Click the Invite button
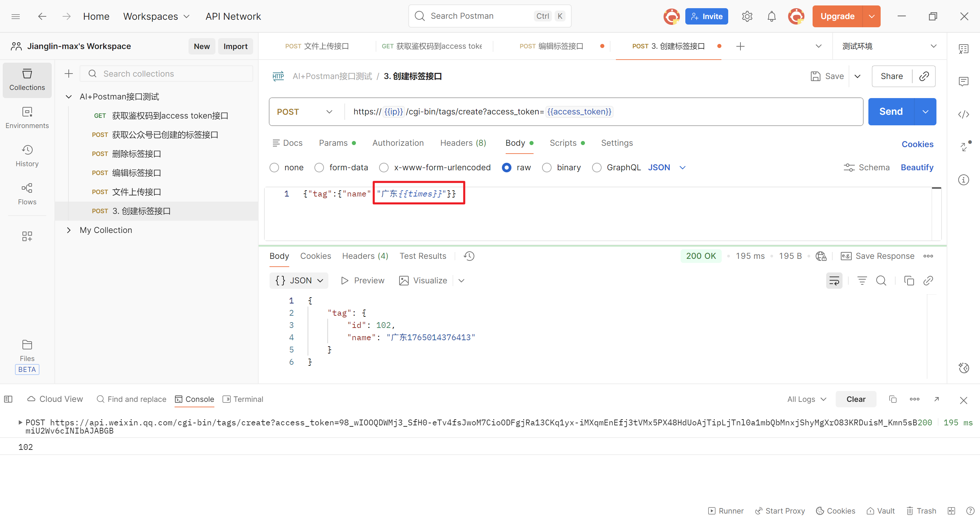 706,16
